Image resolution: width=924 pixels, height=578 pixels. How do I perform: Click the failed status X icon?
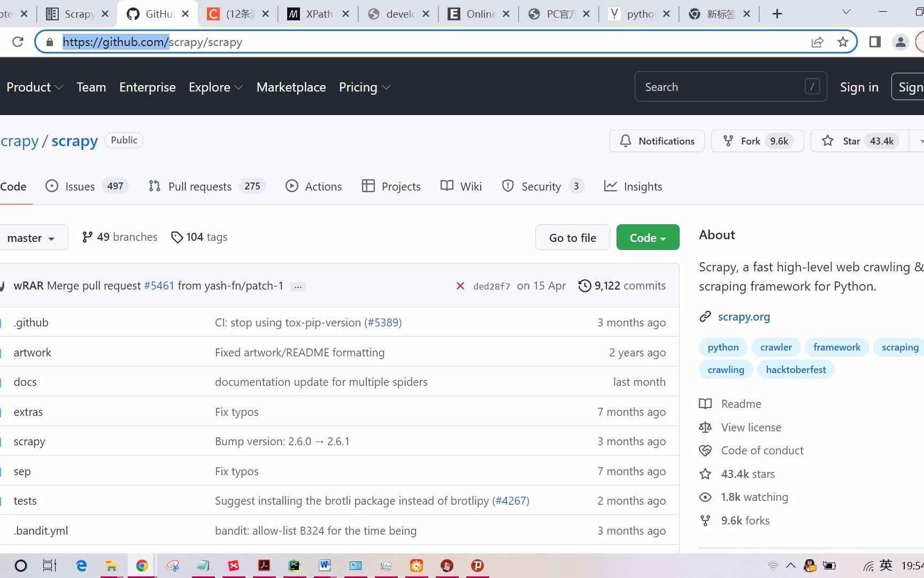[x=460, y=286]
